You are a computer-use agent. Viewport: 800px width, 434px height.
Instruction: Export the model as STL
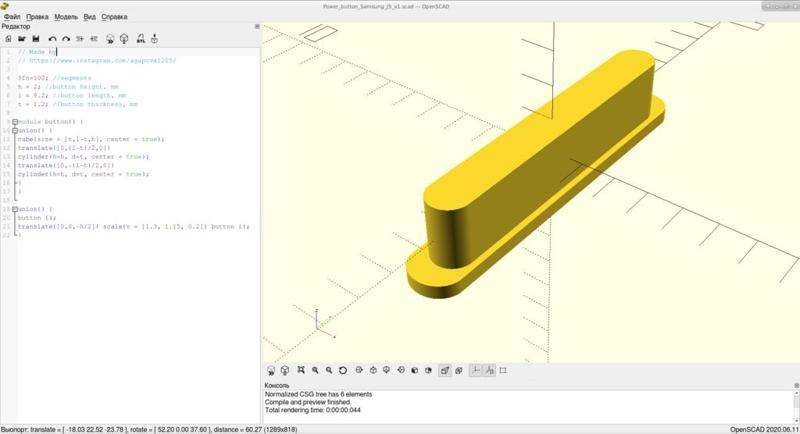click(x=140, y=39)
